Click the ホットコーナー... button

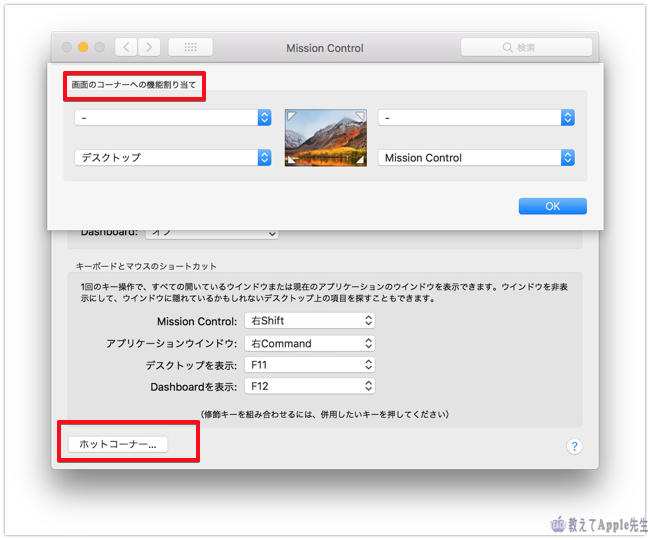(x=118, y=444)
